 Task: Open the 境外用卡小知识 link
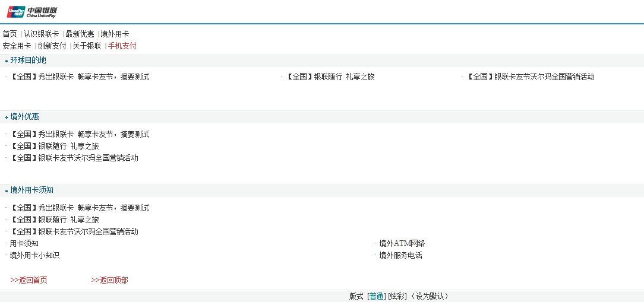coord(35,256)
